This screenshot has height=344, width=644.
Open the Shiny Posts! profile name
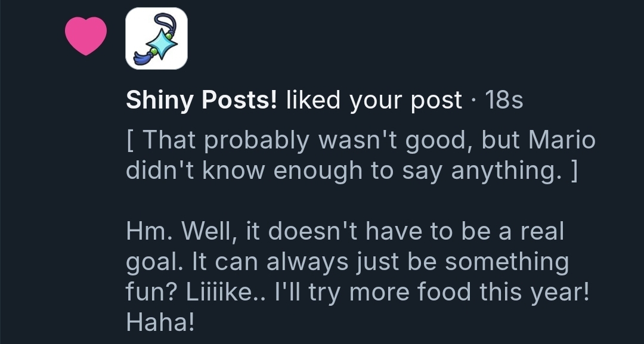tap(201, 101)
